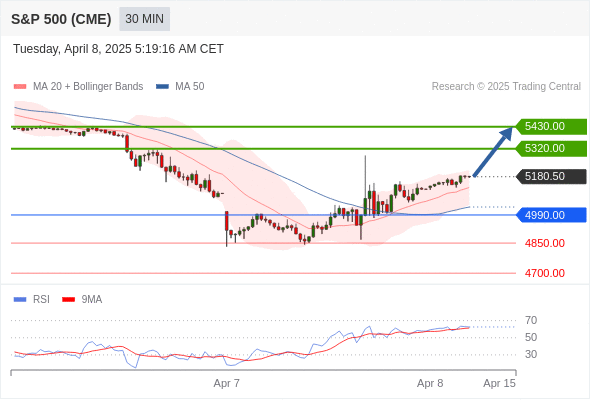Viewport: 590px width, 400px height.
Task: Click the 5320.00 resistance price tag
Action: click(551, 149)
